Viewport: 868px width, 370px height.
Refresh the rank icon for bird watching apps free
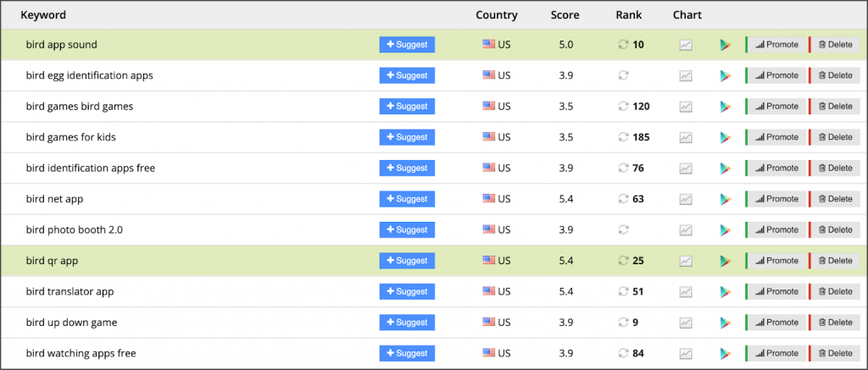point(623,353)
